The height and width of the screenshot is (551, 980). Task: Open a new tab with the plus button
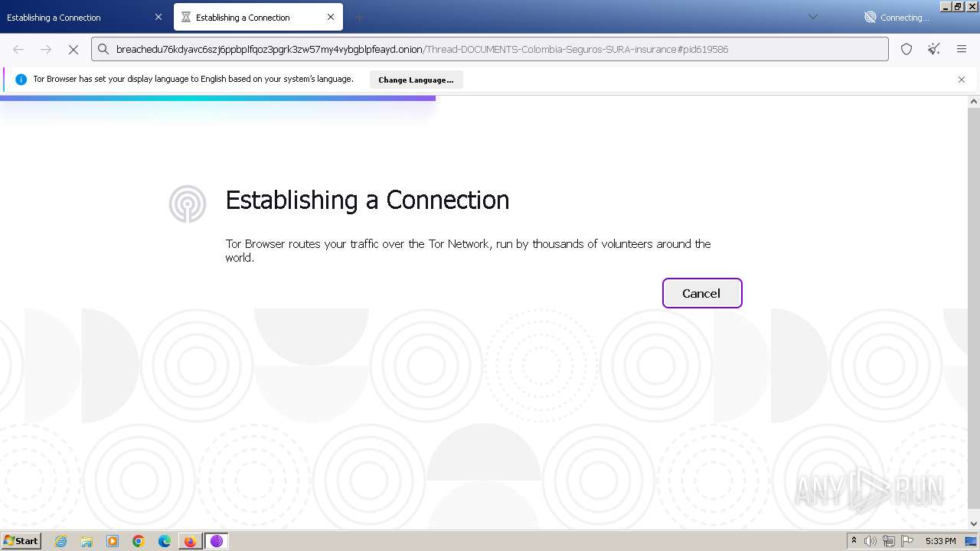[359, 17]
